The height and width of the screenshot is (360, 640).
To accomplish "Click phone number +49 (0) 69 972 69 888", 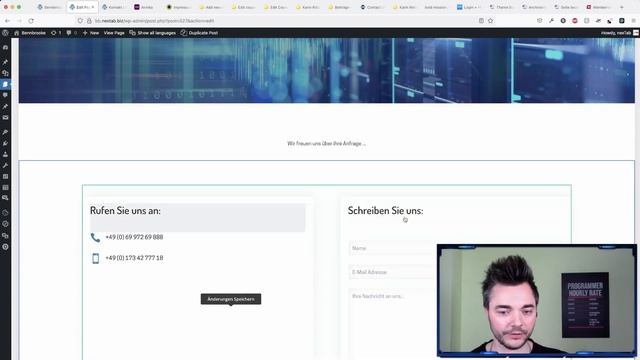I will [x=134, y=237].
